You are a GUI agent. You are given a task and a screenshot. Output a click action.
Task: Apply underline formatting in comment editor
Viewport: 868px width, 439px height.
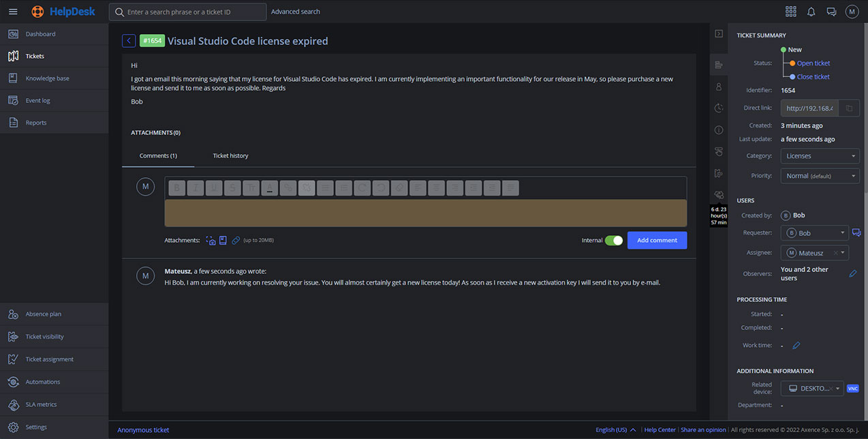pyautogui.click(x=214, y=188)
